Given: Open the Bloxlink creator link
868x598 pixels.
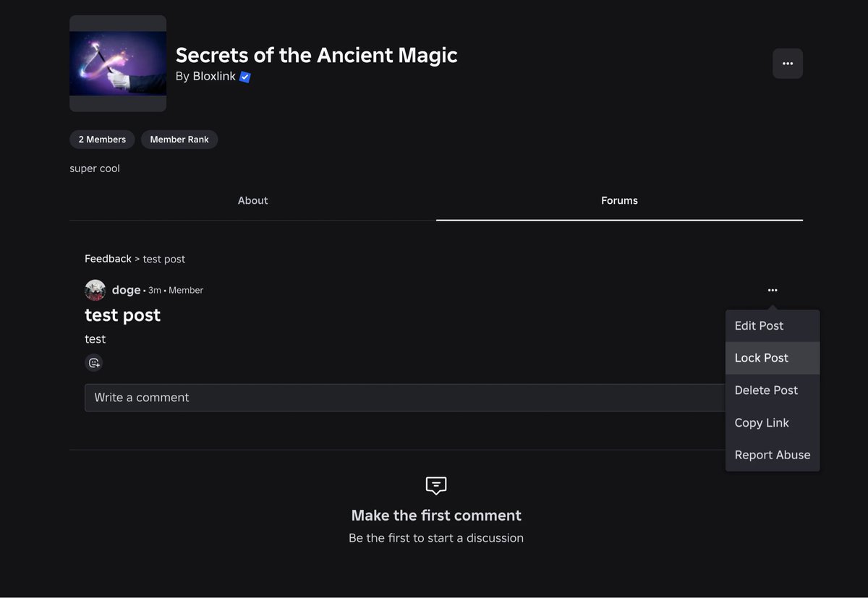Looking at the screenshot, I should click(x=214, y=76).
